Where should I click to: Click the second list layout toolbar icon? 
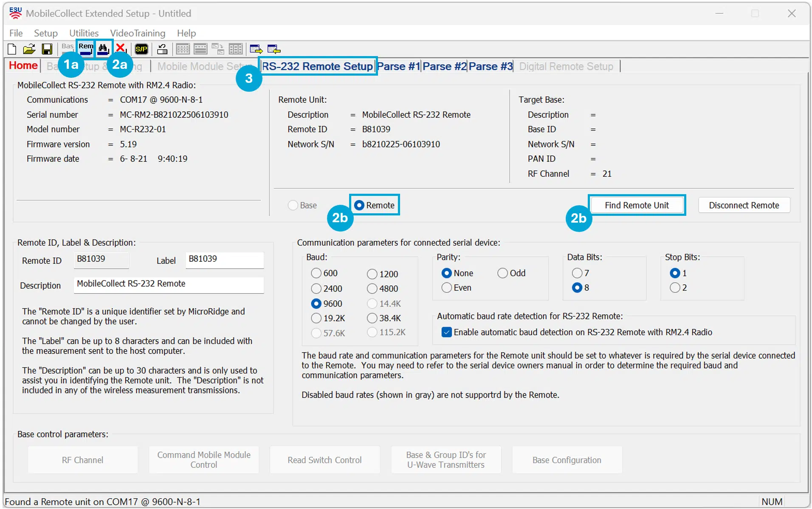pyautogui.click(x=200, y=49)
